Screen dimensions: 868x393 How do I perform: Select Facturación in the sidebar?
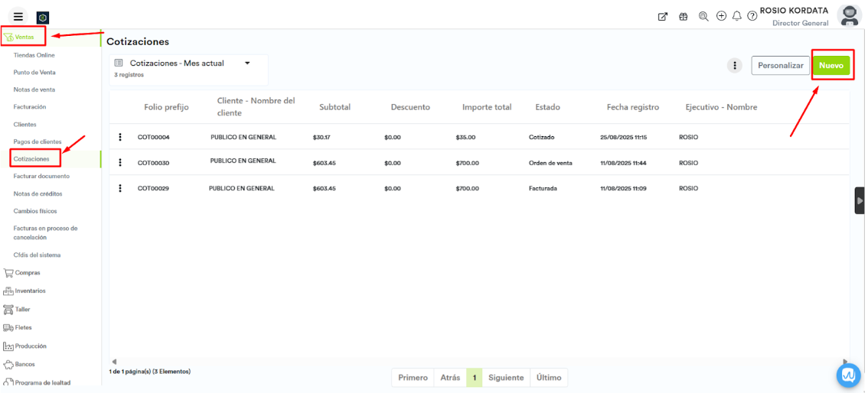(x=30, y=107)
